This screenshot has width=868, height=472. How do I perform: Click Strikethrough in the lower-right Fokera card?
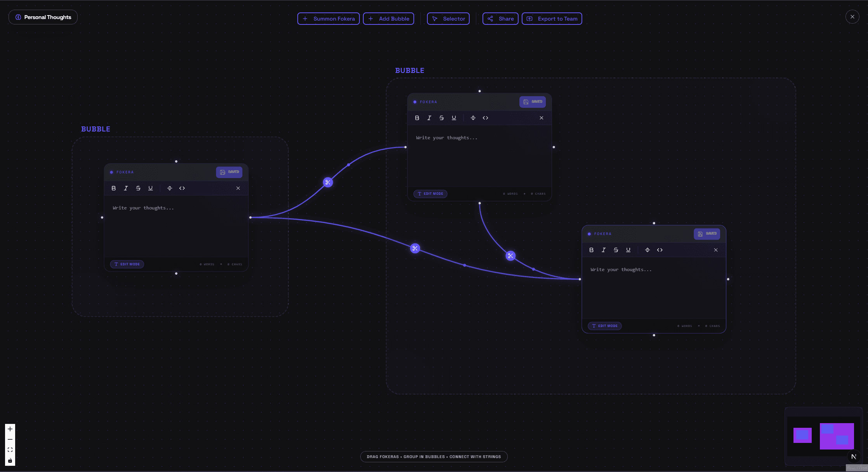point(616,250)
